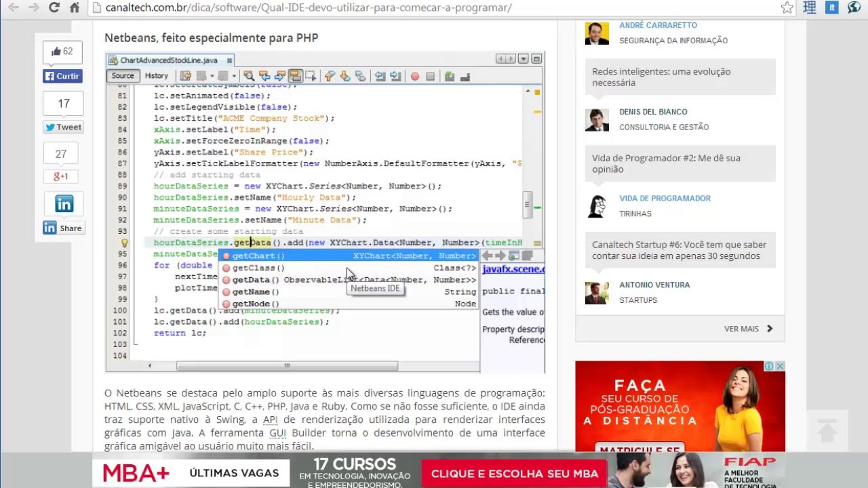Screen dimensions: 868x488
Task: Open the javafx.scene link in Javadoc popup
Action: pos(513,269)
